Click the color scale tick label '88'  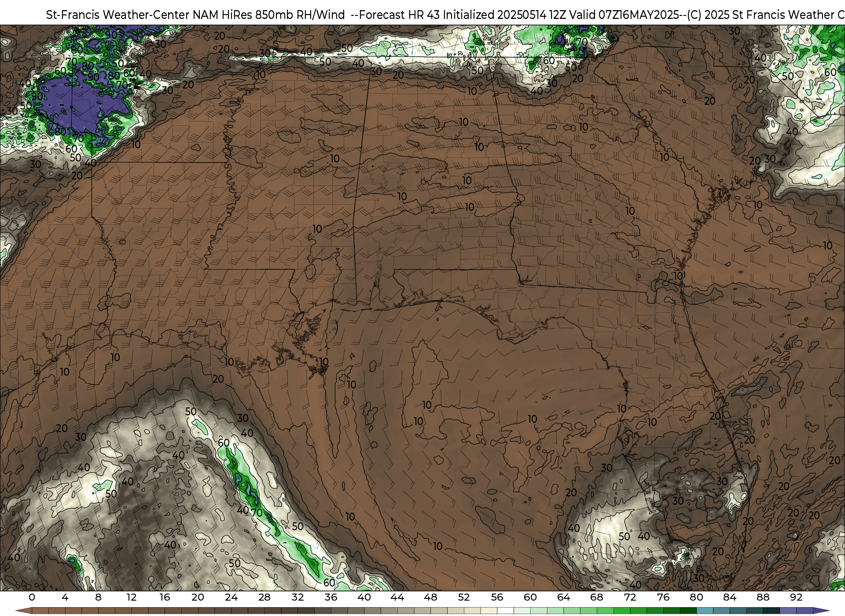[x=763, y=597]
